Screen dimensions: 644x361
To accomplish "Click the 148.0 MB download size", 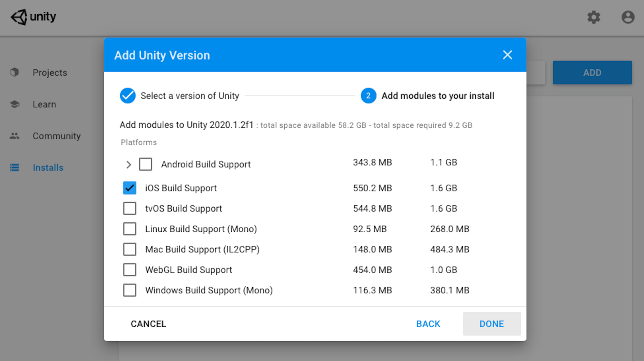I will tap(372, 249).
